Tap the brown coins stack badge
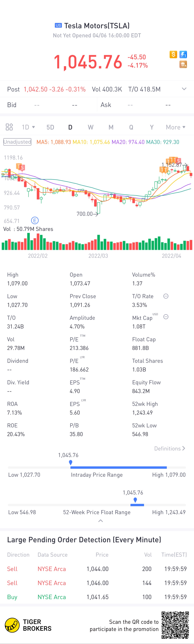Image resolution: width=194 pixels, height=644 pixels. [183, 64]
